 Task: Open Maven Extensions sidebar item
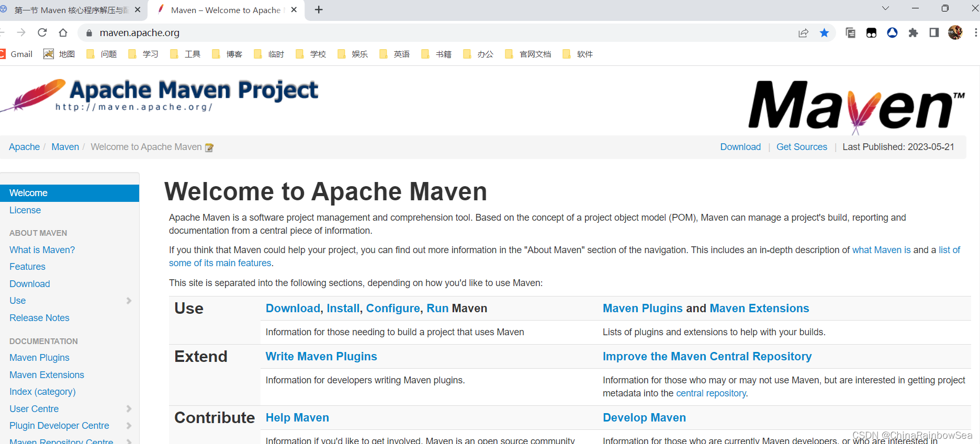(47, 375)
